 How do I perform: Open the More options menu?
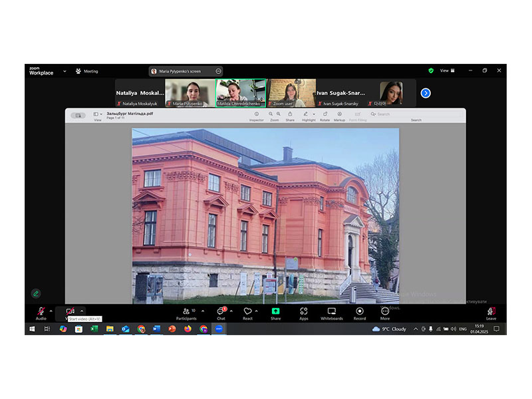(x=385, y=313)
